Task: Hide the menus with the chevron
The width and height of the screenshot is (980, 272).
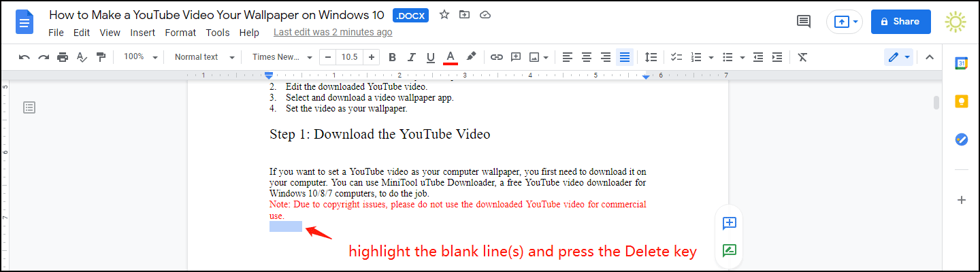Action: tap(929, 57)
